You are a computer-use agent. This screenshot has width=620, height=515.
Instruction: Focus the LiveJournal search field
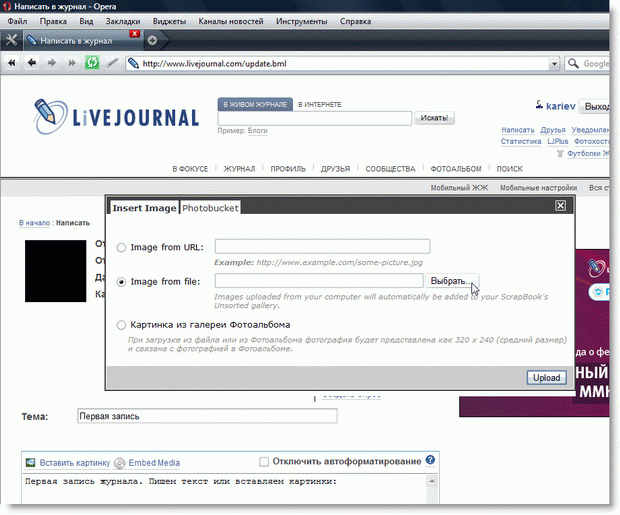tap(315, 118)
